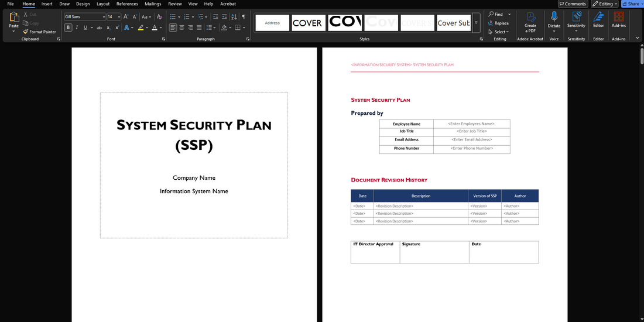Toggle Bold formatting
644x322 pixels.
pyautogui.click(x=68, y=28)
